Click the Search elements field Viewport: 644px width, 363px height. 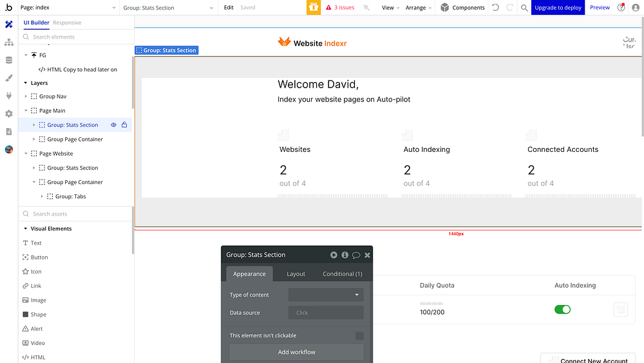tap(77, 37)
